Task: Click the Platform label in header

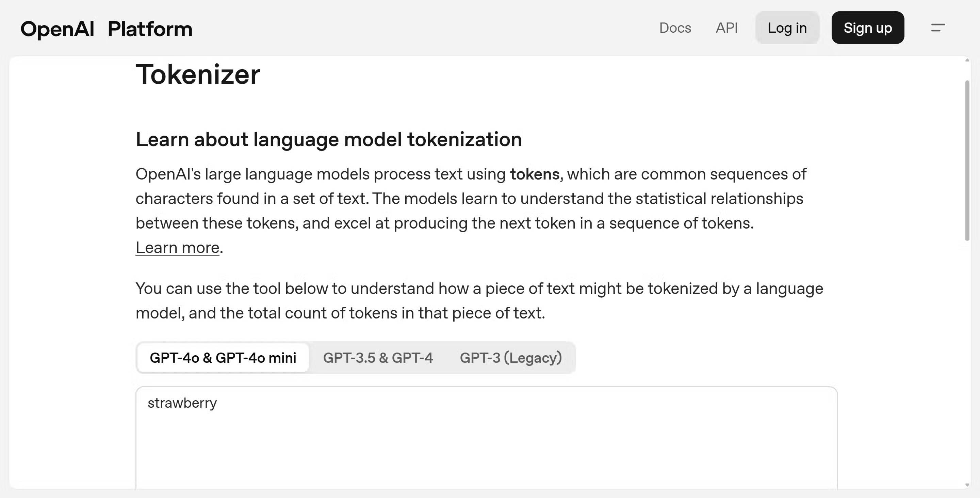Action: (150, 29)
